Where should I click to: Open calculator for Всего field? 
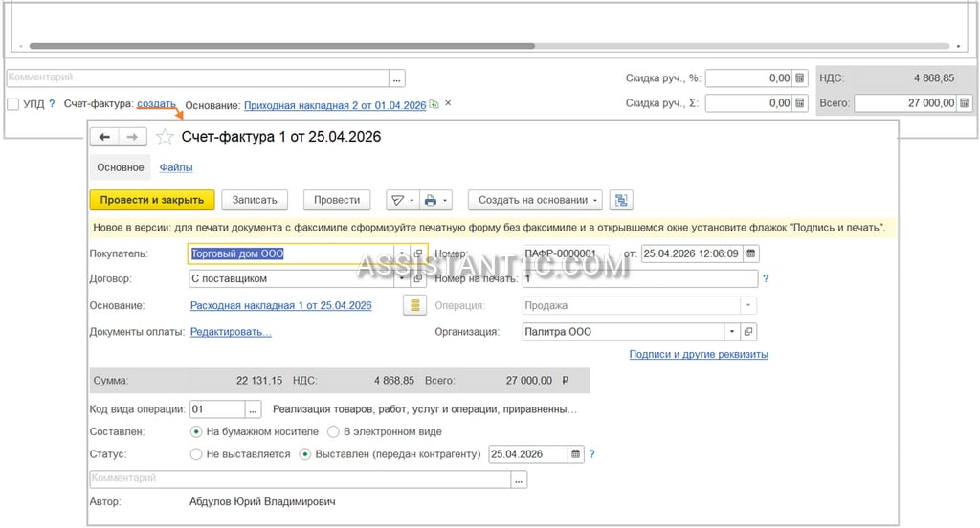click(965, 103)
